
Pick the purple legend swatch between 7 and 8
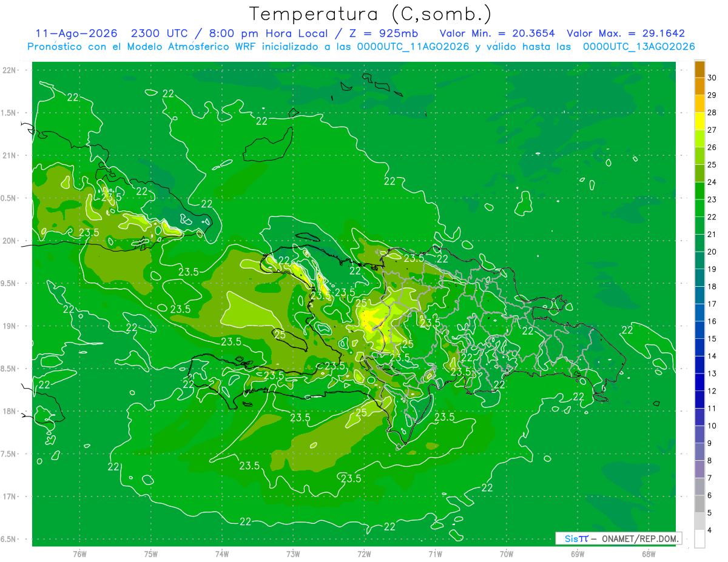point(699,469)
